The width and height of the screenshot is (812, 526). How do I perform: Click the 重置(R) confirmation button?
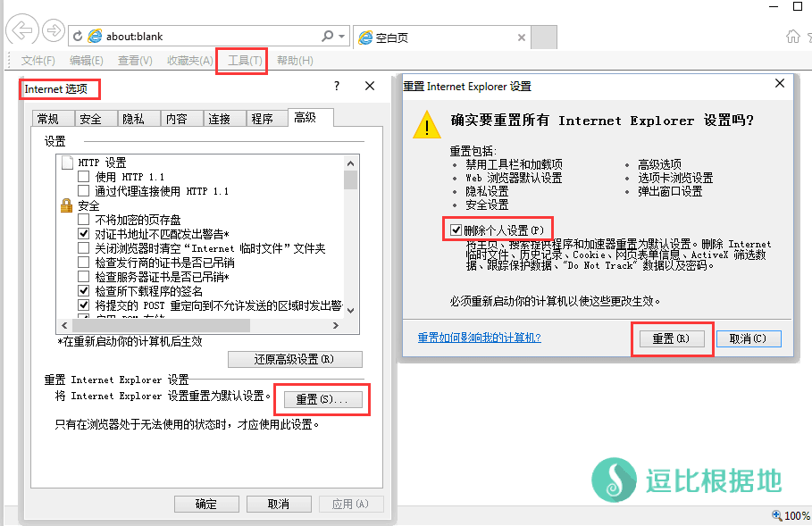(670, 339)
